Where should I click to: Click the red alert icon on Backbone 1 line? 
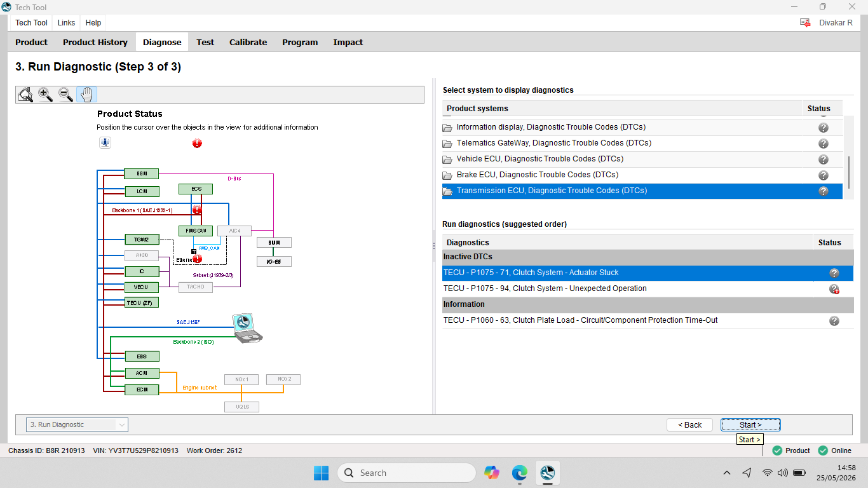(197, 209)
